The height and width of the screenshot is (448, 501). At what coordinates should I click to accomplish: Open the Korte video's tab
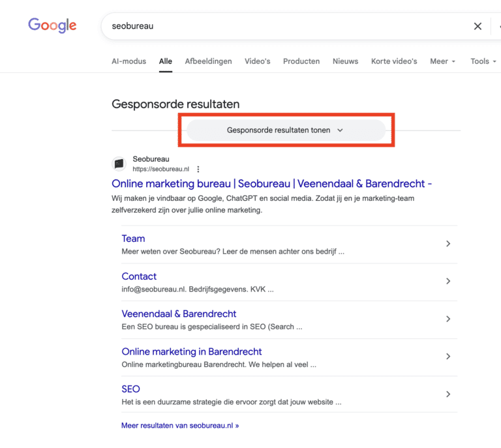pyautogui.click(x=394, y=61)
